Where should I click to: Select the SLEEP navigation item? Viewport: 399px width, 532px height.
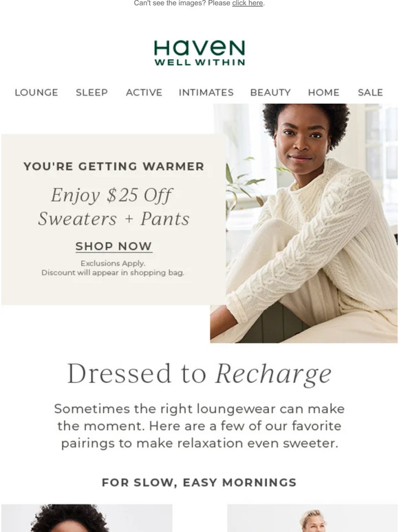coord(91,92)
